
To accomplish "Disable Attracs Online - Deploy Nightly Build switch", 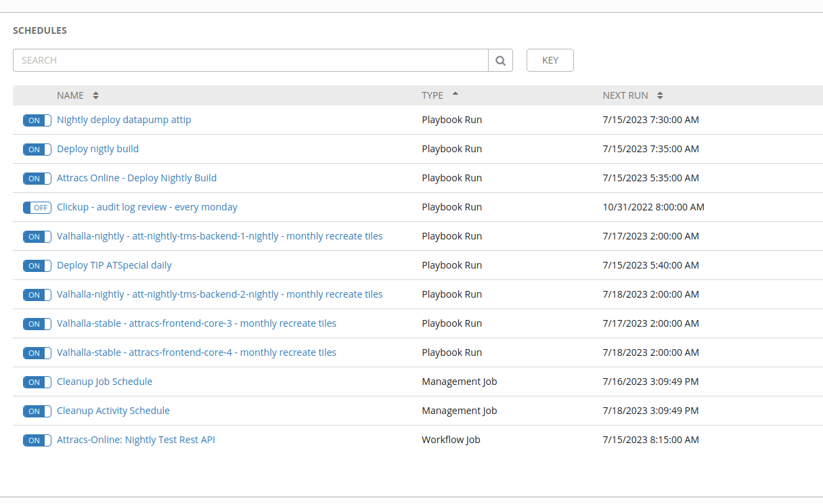I will coord(37,179).
